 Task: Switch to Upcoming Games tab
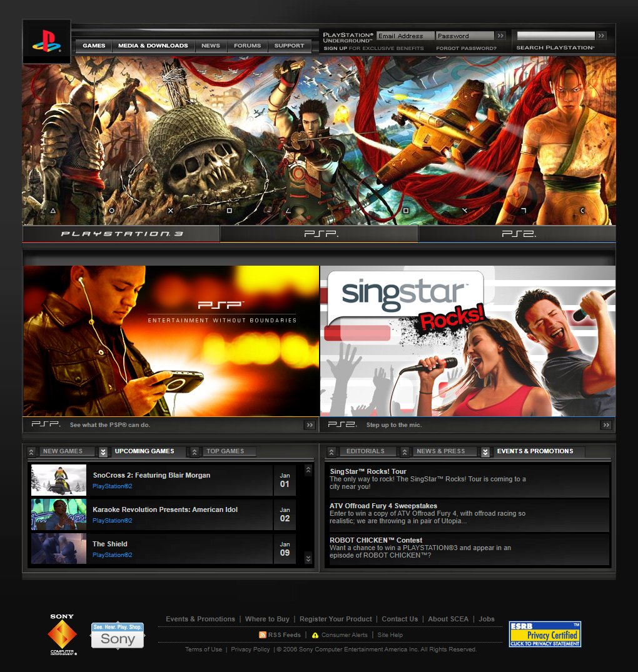[144, 451]
